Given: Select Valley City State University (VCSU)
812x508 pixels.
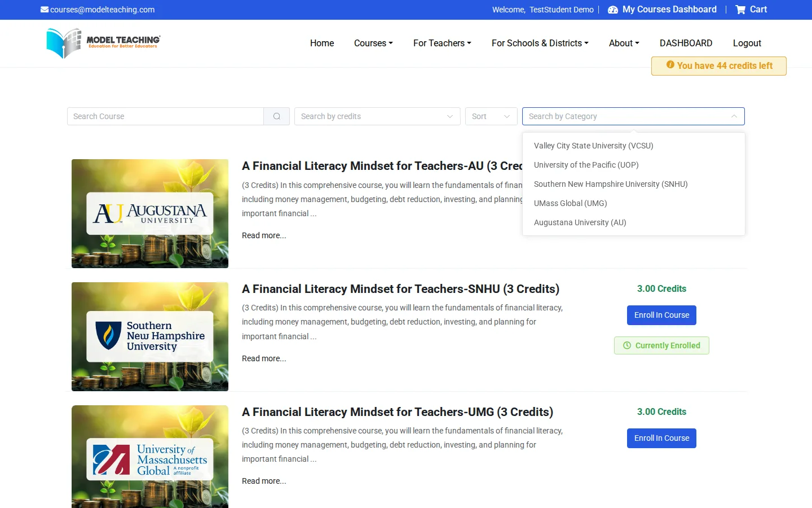Looking at the screenshot, I should (x=634, y=146).
